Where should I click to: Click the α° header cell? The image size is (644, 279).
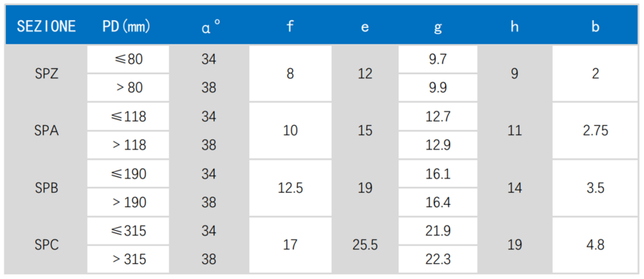209,27
